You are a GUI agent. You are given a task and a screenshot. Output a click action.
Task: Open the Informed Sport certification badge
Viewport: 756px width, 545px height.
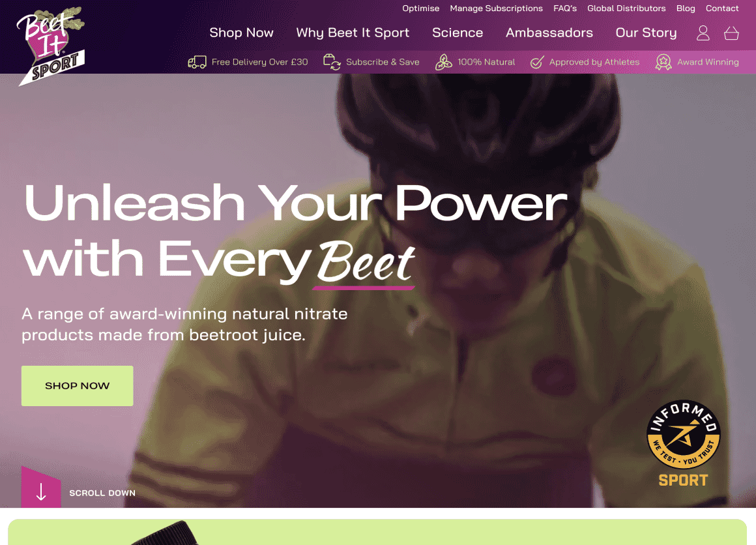click(x=683, y=443)
